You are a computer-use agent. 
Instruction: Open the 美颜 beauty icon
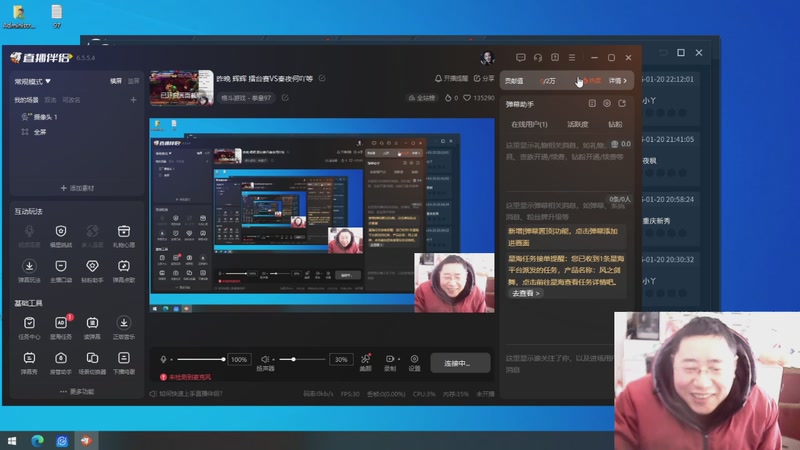[x=365, y=359]
